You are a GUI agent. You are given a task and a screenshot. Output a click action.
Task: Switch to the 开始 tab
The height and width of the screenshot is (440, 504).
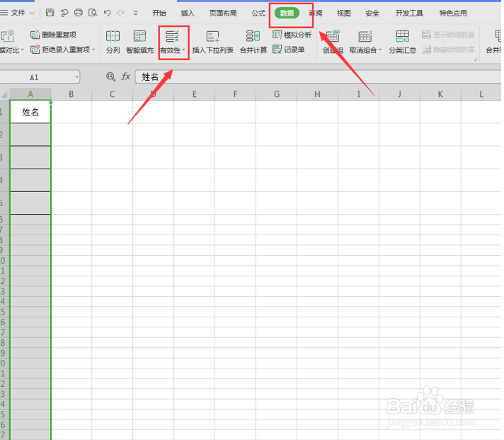click(159, 13)
